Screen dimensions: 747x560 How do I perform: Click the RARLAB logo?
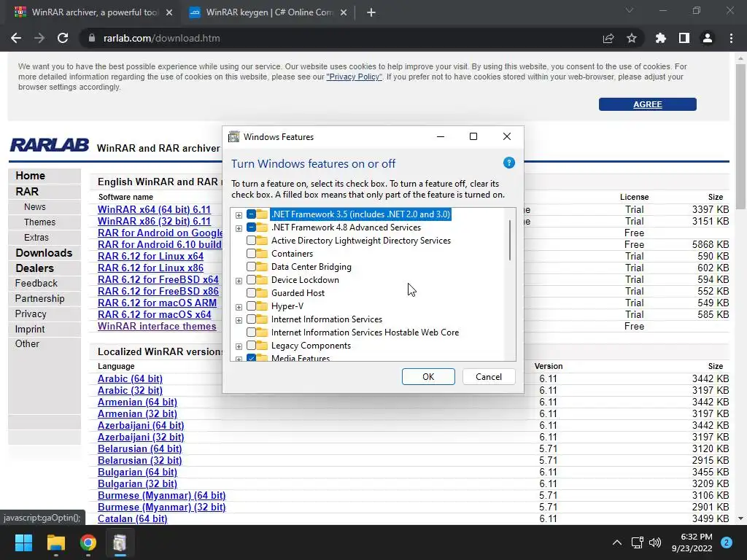click(x=50, y=145)
